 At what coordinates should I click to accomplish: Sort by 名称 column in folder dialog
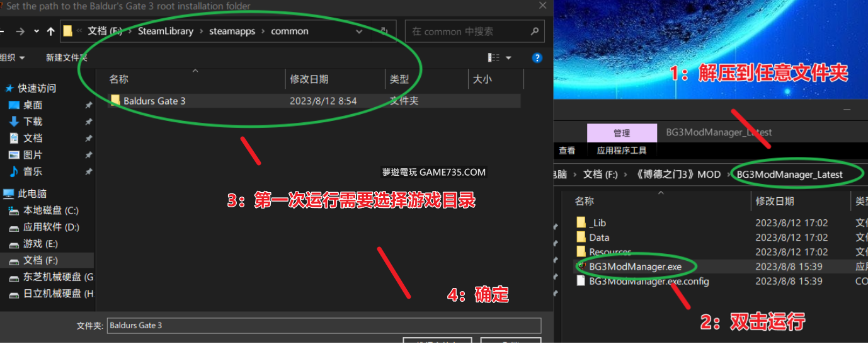tap(118, 79)
